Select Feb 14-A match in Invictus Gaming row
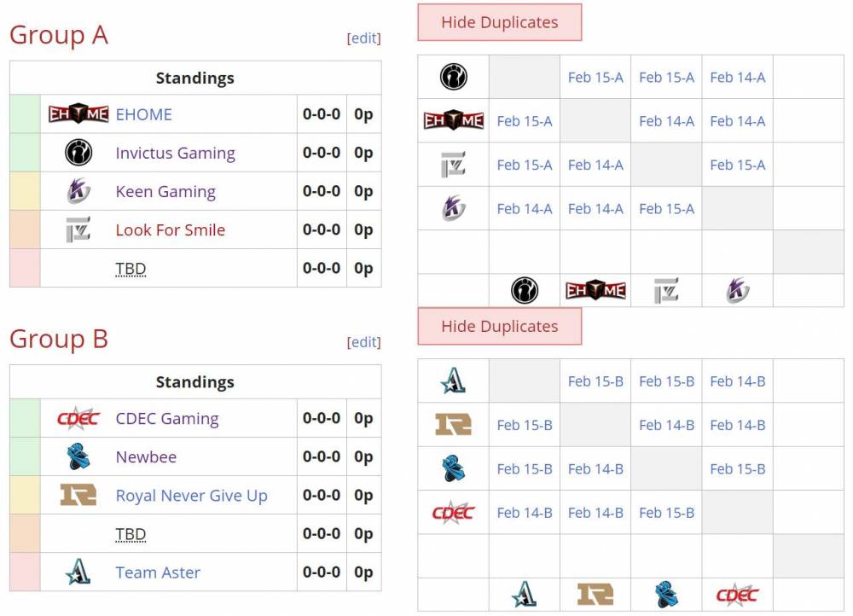Image resolution: width=853 pixels, height=616 pixels. pos(737,78)
